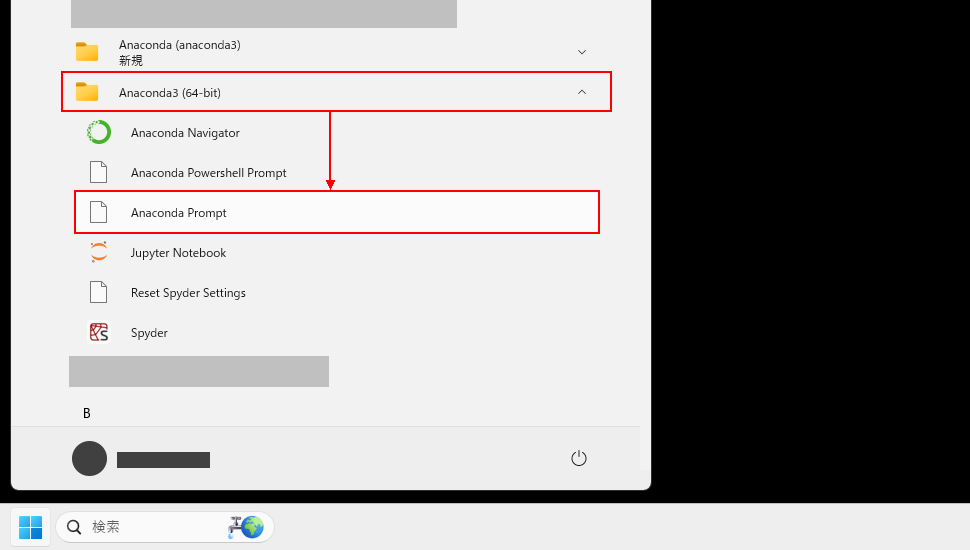Click the Anaconda (anaconda3) folder label
970x550 pixels.
179,45
